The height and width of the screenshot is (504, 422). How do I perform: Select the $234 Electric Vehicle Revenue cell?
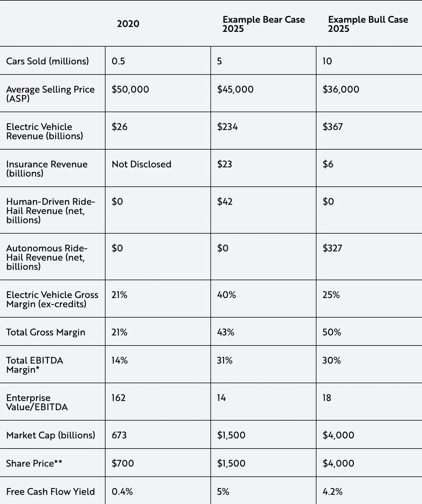tap(227, 127)
